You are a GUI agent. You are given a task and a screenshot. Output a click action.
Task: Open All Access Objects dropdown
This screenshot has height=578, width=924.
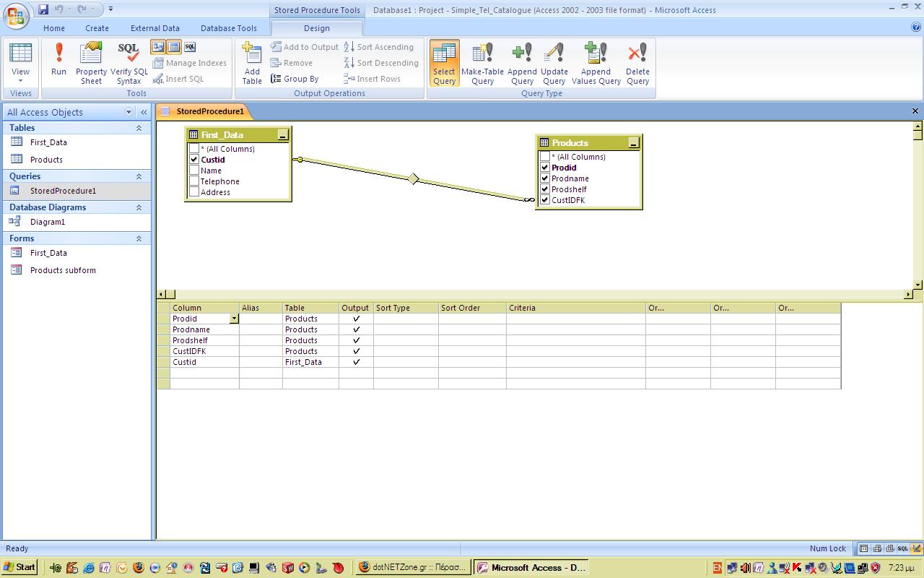click(129, 112)
